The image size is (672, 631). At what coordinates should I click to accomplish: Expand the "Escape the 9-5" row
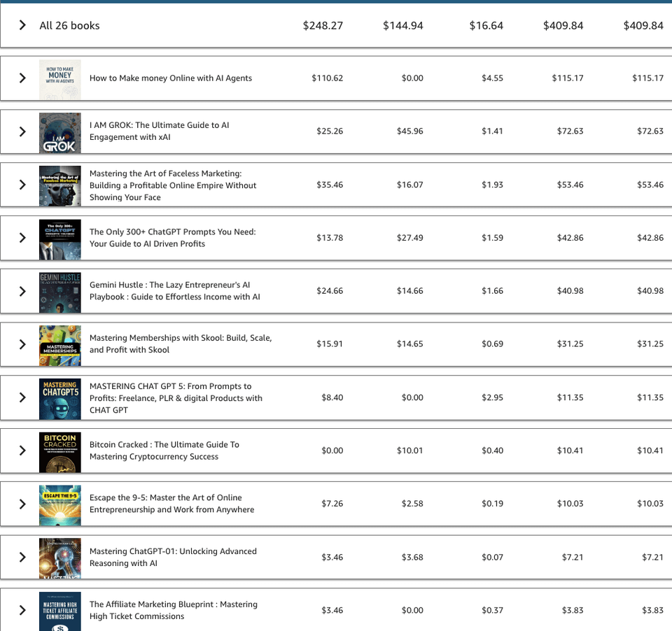[22, 504]
